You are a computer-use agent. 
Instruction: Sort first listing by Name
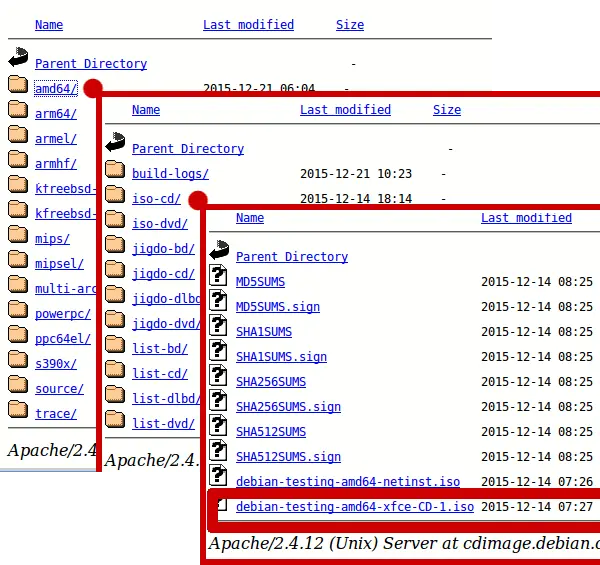(49, 24)
